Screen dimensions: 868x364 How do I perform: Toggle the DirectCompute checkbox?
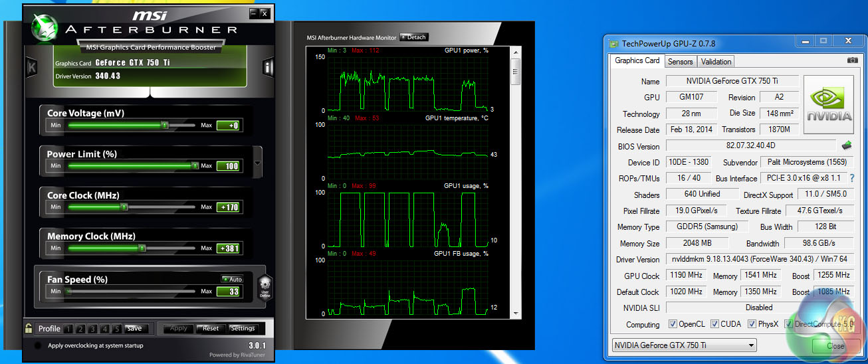coord(789,324)
